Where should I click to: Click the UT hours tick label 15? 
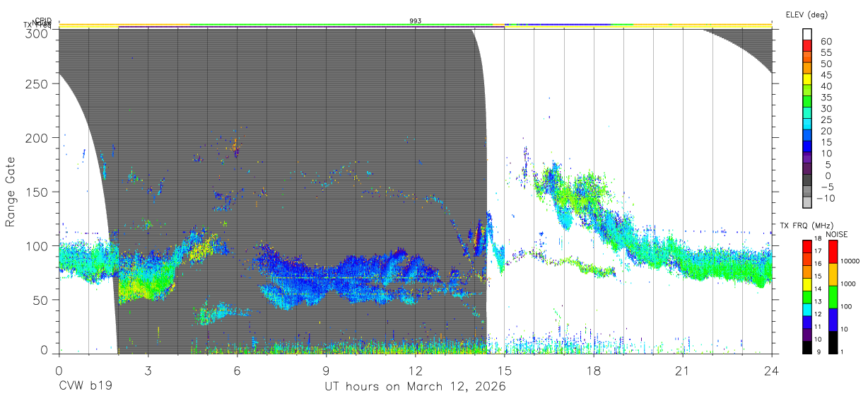[x=504, y=371]
